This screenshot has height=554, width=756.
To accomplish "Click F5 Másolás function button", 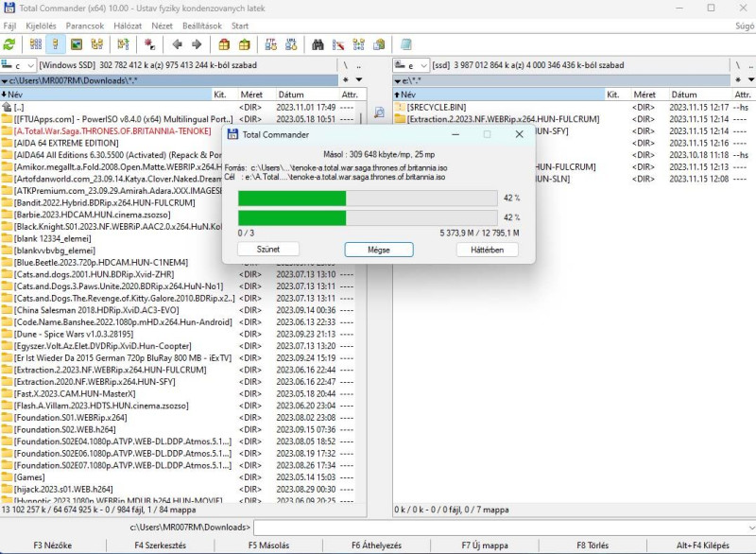I will [268, 545].
